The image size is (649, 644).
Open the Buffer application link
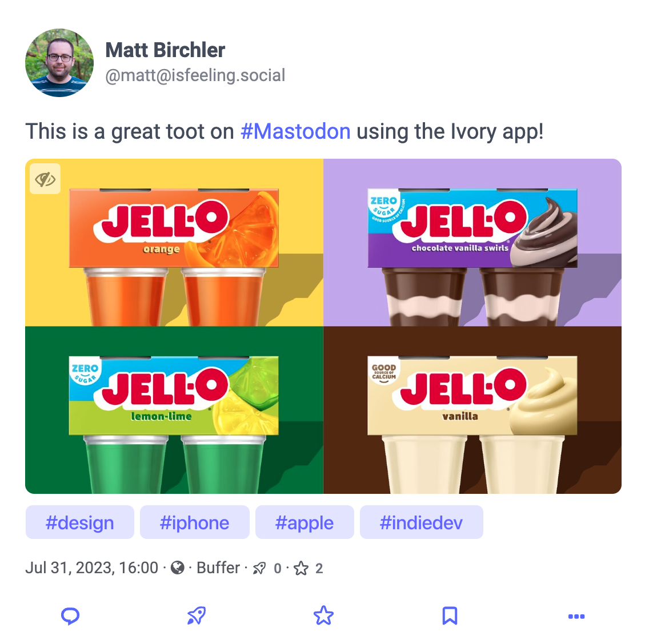click(218, 568)
